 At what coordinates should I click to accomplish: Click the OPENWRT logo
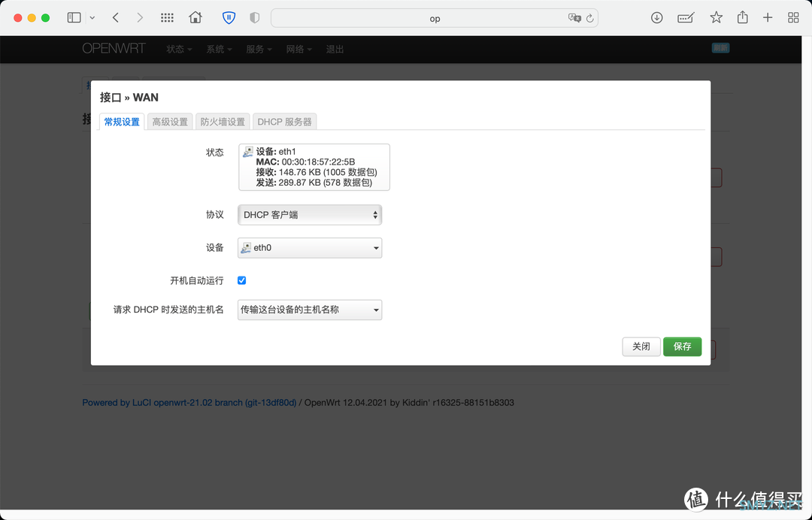[114, 49]
